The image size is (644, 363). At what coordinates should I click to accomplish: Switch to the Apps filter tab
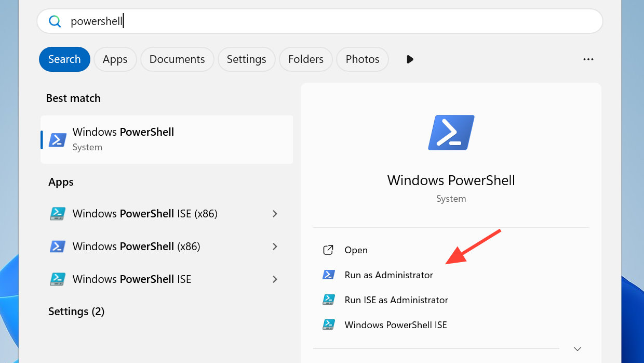point(115,59)
